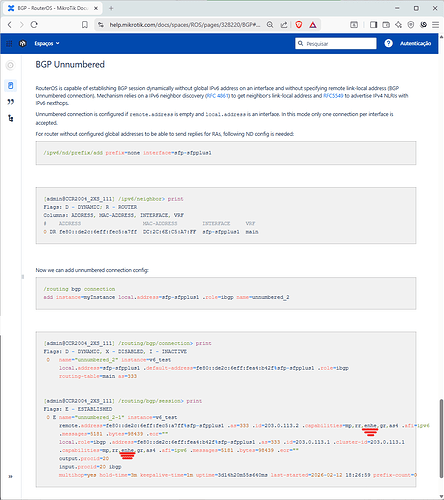Image resolution: width=444 pixels, height=500 pixels.
Task: Focus the Pesquisar search field
Action: tap(336, 43)
